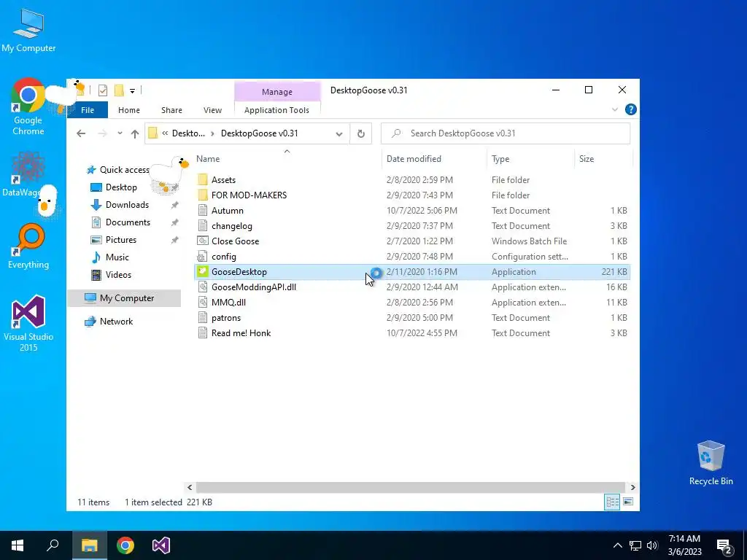Click the MMQ.dll file icon
The width and height of the screenshot is (747, 560).
(203, 302)
